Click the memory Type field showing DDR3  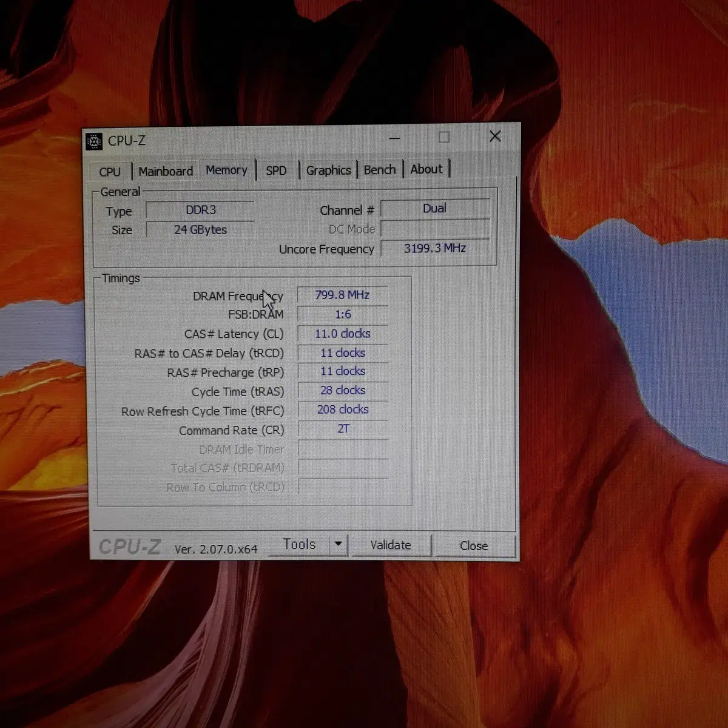[200, 210]
